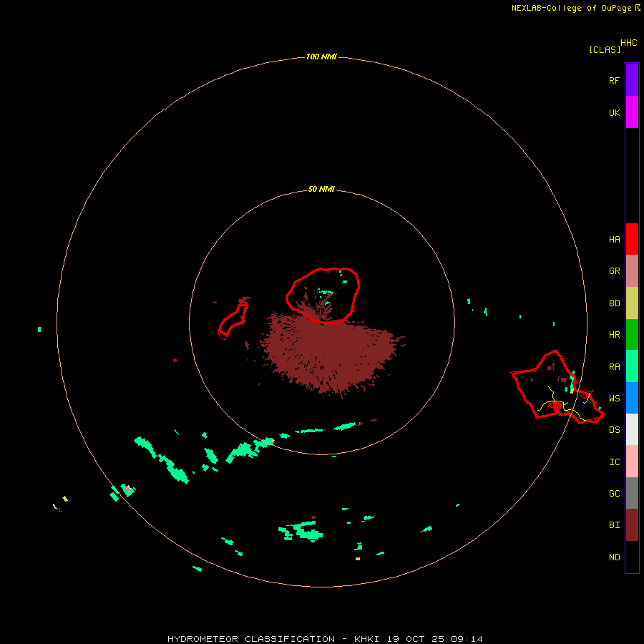Click the DS legend label
The height and width of the screenshot is (644, 644).
[614, 430]
